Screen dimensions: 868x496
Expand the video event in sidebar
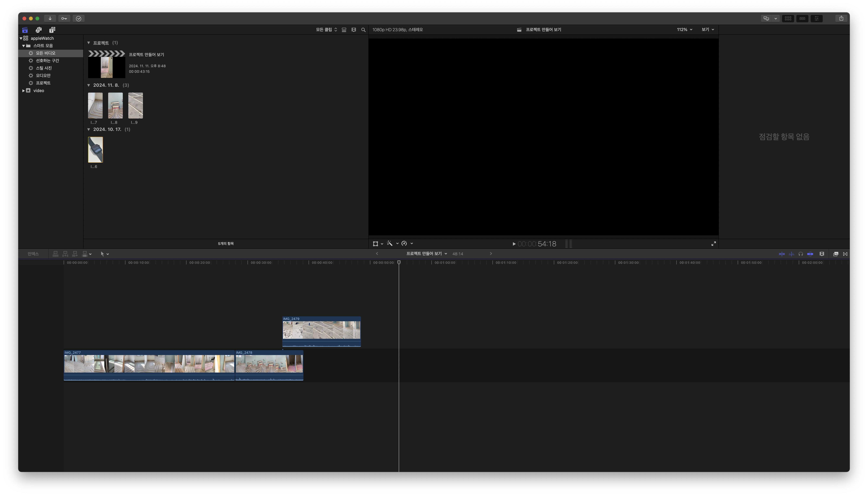click(x=23, y=91)
